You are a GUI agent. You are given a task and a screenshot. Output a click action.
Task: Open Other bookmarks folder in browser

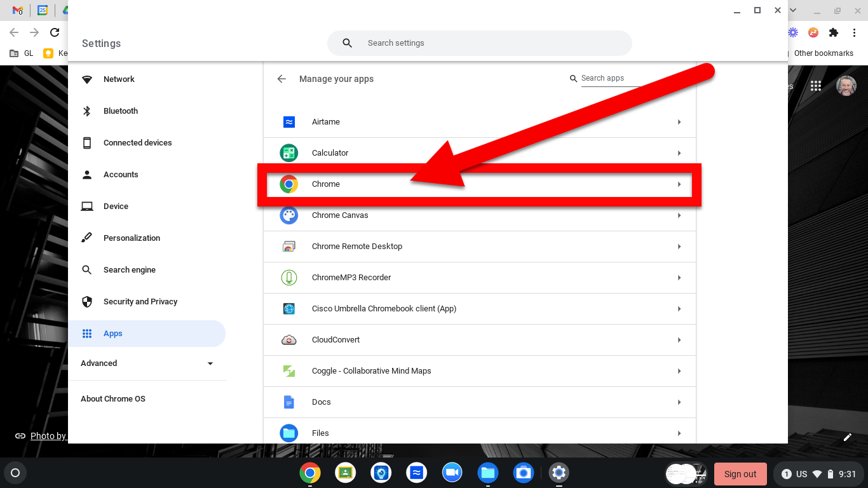(x=824, y=53)
